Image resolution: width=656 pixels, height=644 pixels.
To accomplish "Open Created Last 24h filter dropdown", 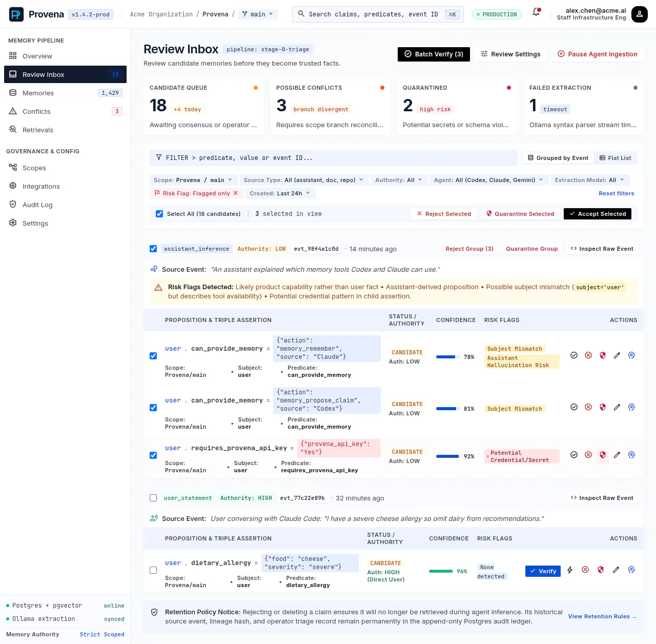I will (x=280, y=193).
